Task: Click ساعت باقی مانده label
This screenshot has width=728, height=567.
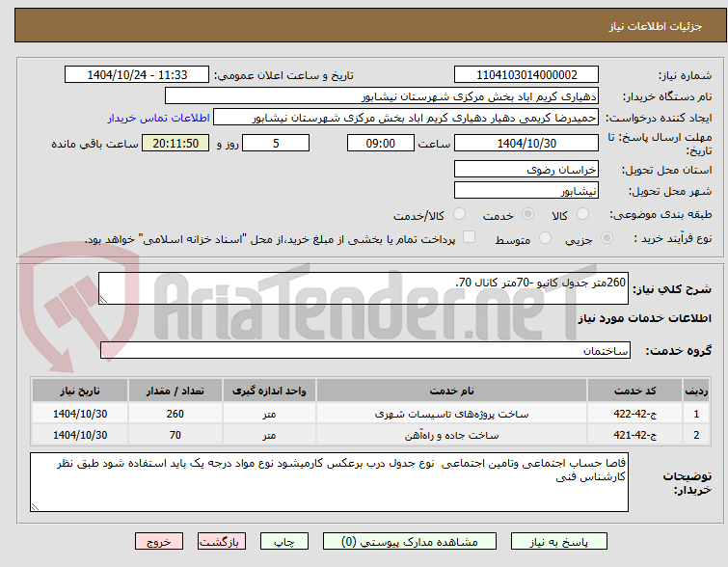Action: pos(94,144)
